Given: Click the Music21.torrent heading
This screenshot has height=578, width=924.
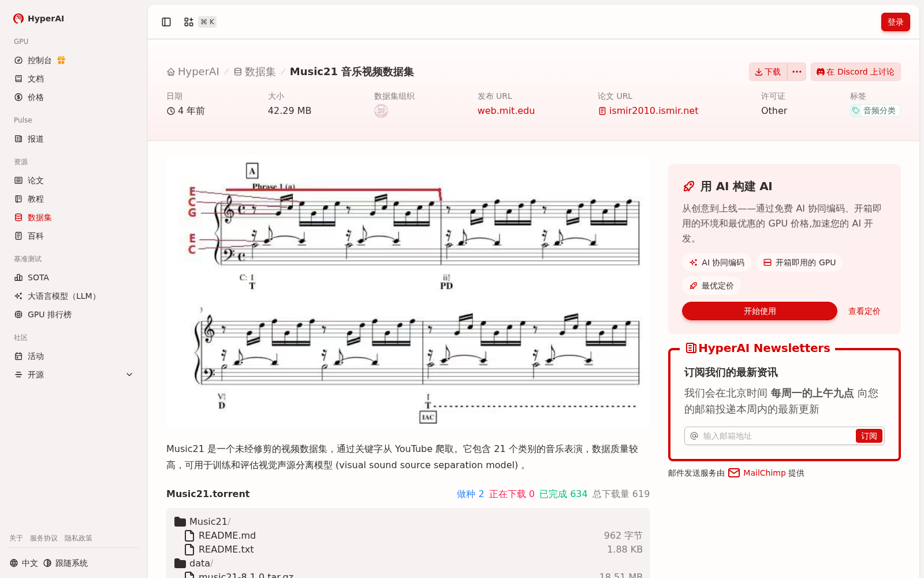Looking at the screenshot, I should coord(208,494).
